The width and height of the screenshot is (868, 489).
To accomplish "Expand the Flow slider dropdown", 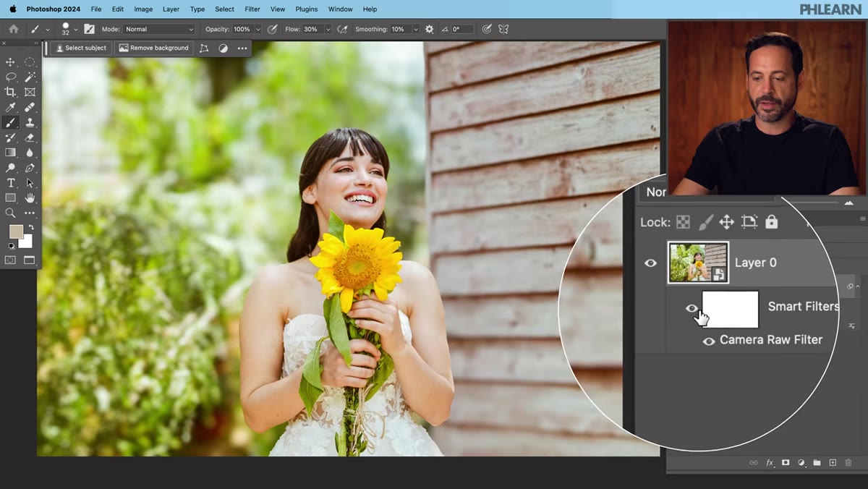I will [328, 30].
